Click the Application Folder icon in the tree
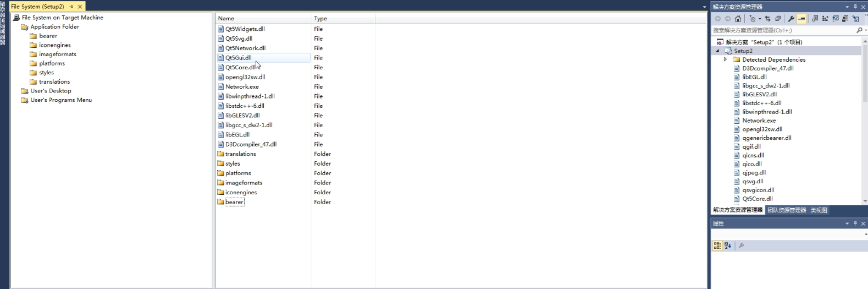 [x=25, y=26]
